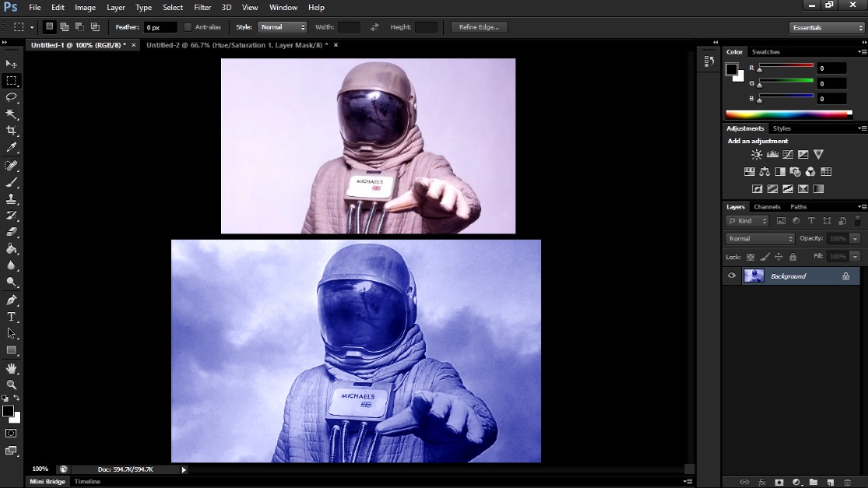Toggle the lock transparent pixels option

[750, 257]
